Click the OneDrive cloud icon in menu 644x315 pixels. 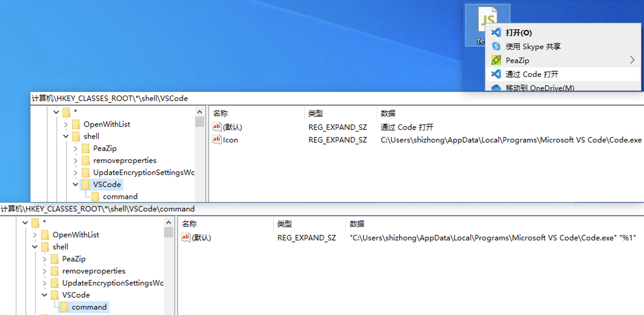tap(496, 88)
